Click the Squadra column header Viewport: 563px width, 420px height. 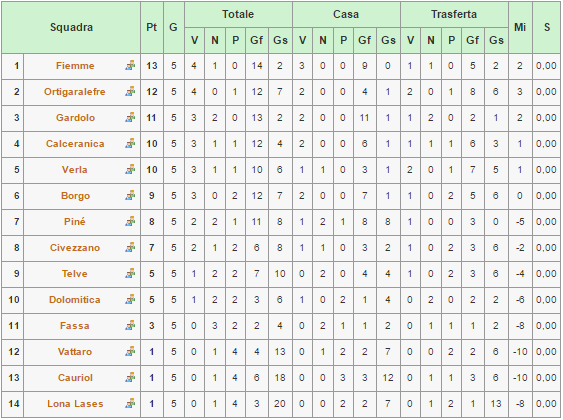(x=71, y=27)
